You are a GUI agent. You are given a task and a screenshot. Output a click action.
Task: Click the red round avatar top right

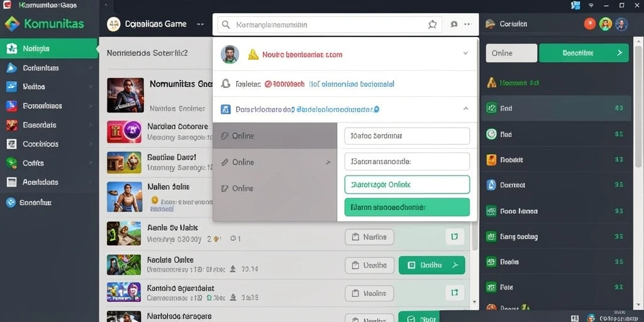pyautogui.click(x=590, y=24)
